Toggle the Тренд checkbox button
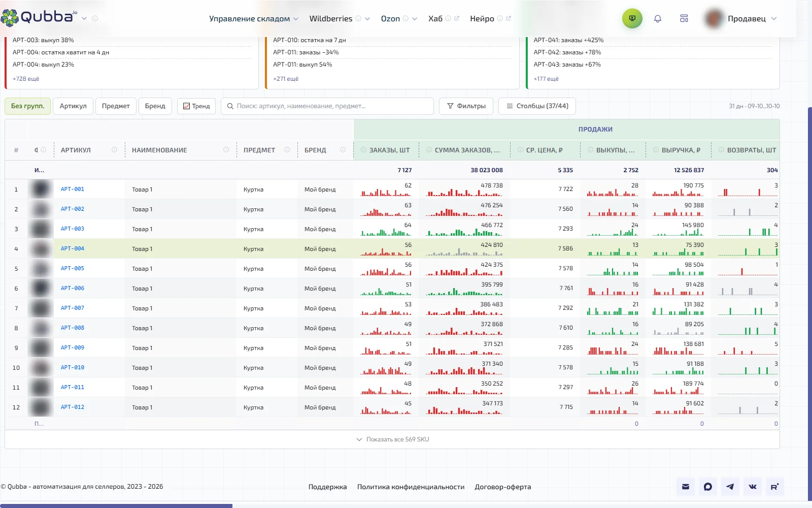This screenshot has height=508, width=812. [x=196, y=106]
